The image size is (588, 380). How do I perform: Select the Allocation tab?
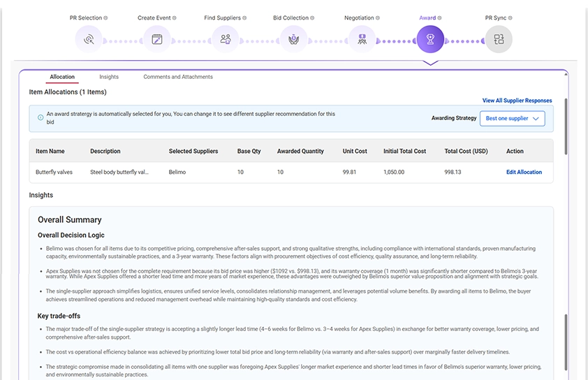pos(62,77)
